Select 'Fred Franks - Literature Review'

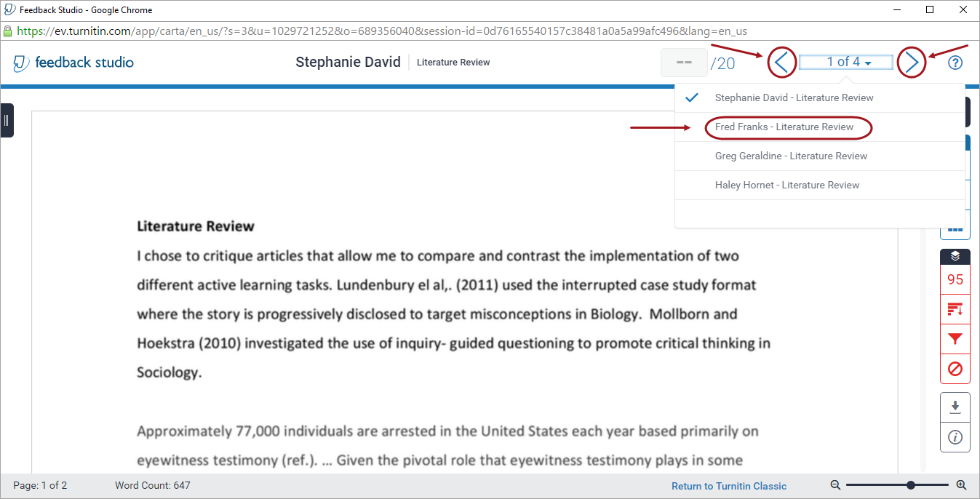788,127
